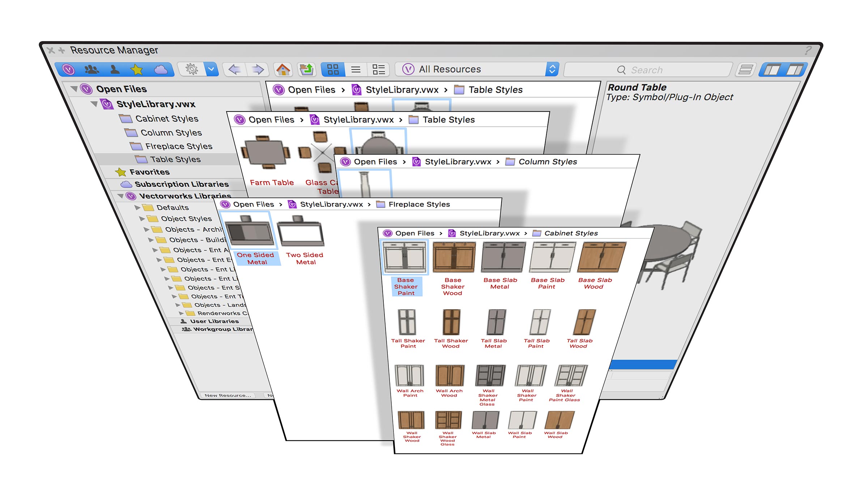Expand the Object Styles folder triangle
868x487 pixels.
pyautogui.click(x=142, y=219)
